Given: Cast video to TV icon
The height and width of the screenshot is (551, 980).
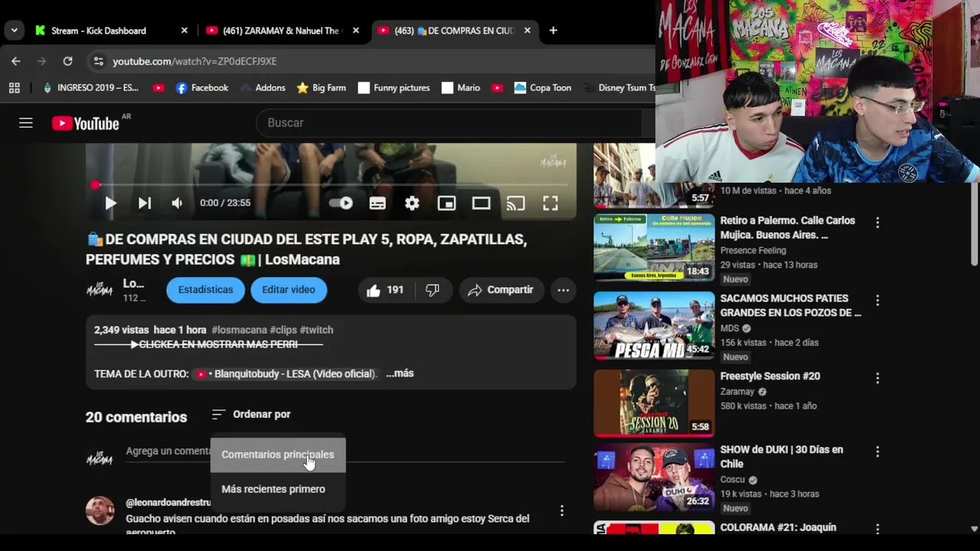Looking at the screenshot, I should click(x=515, y=203).
